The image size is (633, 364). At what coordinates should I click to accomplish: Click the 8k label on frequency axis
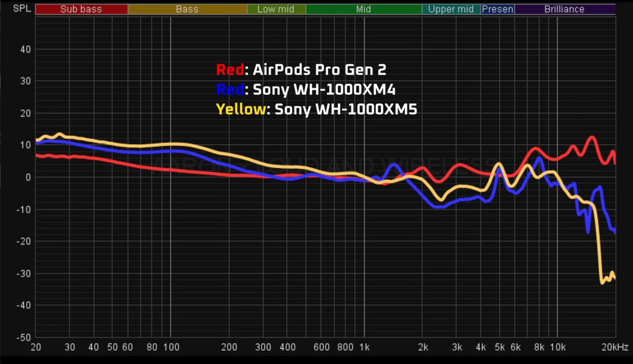tap(540, 347)
